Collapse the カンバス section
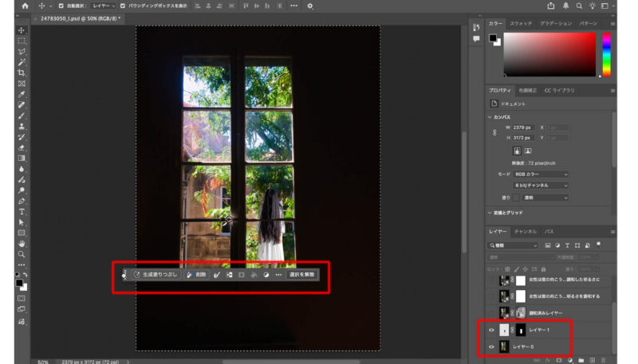Image resolution: width=638 pixels, height=364 pixels. click(x=490, y=117)
